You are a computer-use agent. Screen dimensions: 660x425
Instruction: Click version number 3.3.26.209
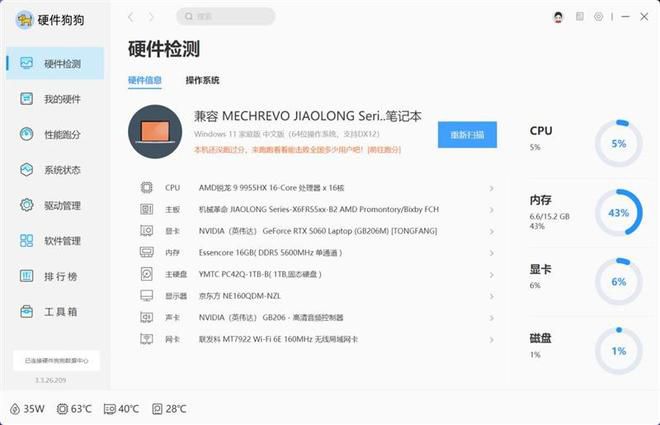point(51,380)
